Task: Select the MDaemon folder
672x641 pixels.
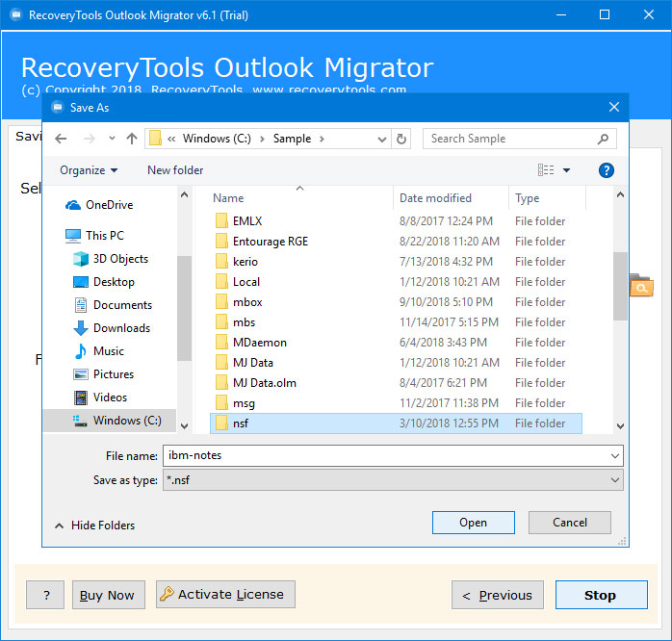Action: click(396, 343)
